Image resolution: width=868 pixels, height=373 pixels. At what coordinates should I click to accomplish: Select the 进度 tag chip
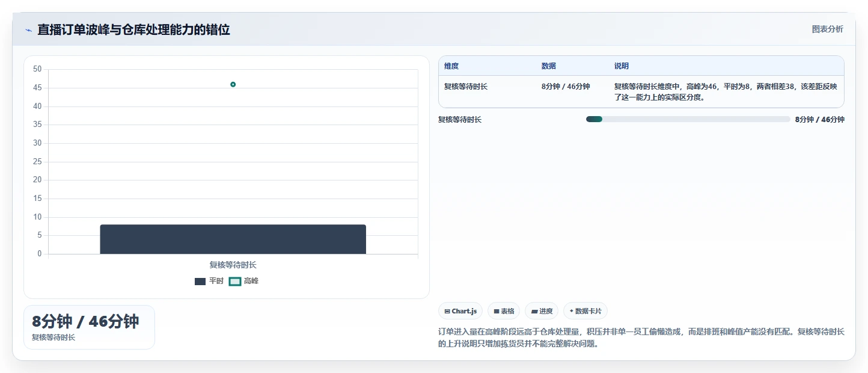point(542,311)
